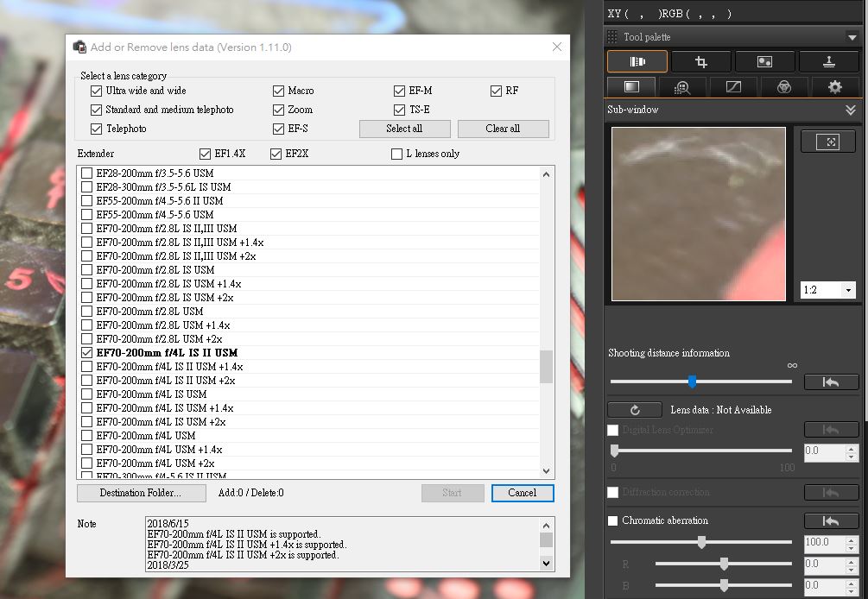Open the detail zoom adjustment tab
The image size is (868, 599).
click(682, 86)
